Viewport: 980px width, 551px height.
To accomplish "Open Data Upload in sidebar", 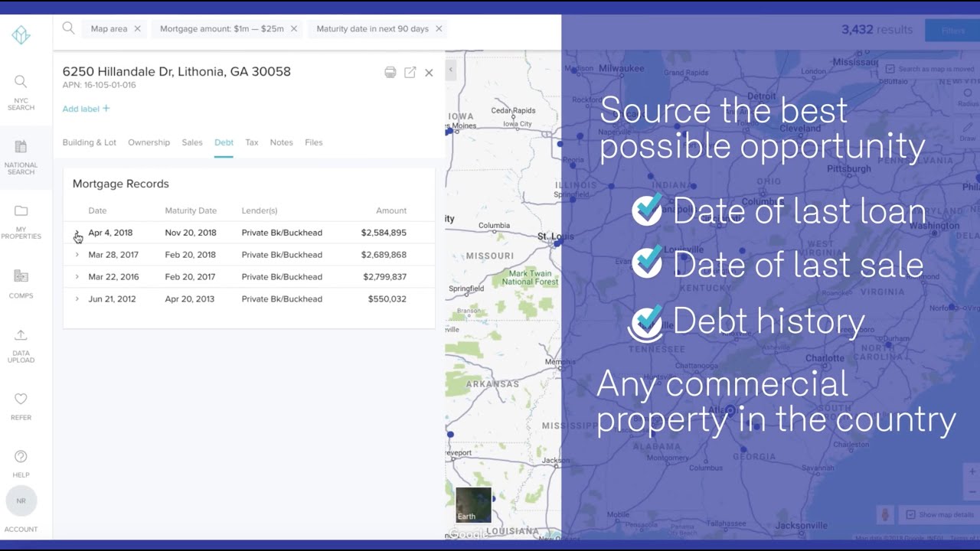I will [x=21, y=346].
